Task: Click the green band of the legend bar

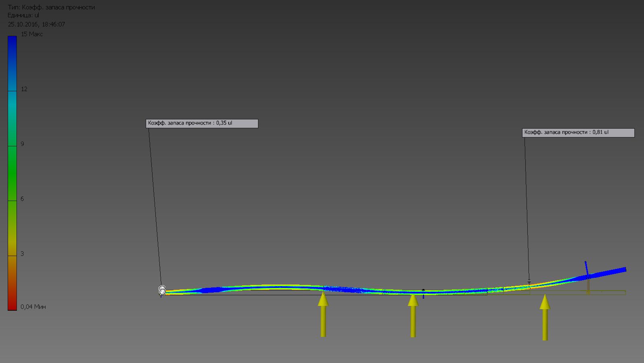Action: tap(12, 173)
